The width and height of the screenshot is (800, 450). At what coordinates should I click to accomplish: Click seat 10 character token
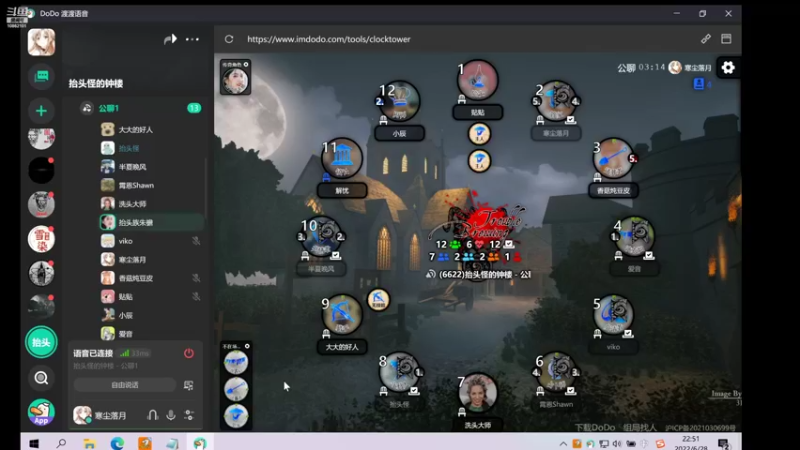(321, 236)
